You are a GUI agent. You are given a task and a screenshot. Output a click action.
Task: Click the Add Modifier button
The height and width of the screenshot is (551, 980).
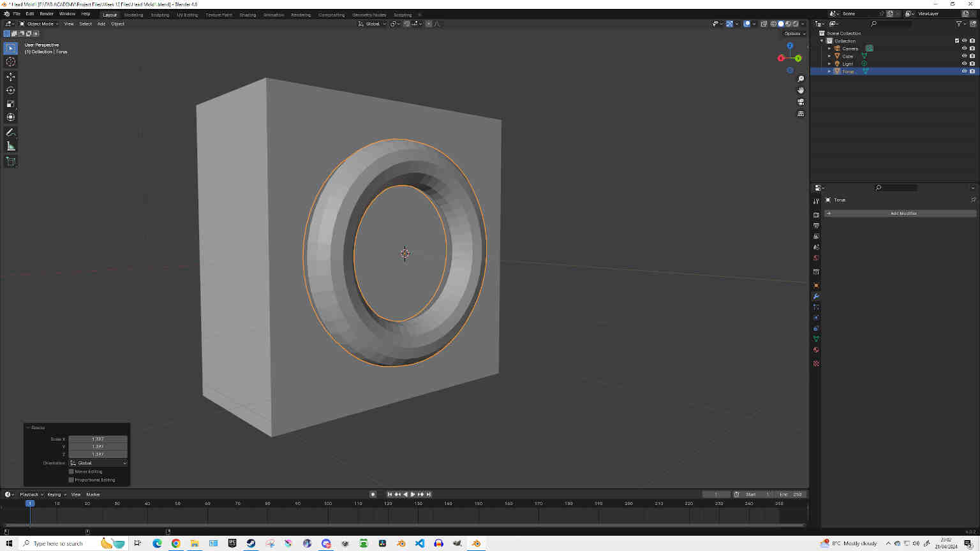tap(900, 214)
